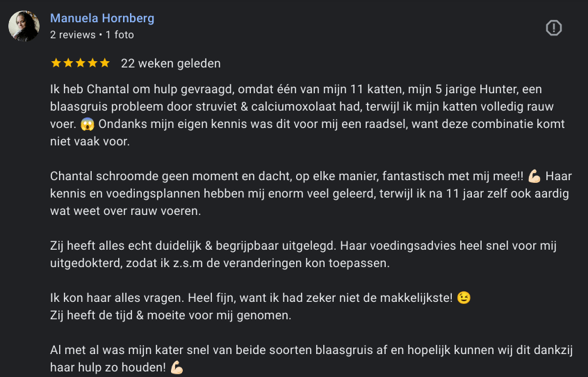Click the report review exclamation icon

pos(554,28)
